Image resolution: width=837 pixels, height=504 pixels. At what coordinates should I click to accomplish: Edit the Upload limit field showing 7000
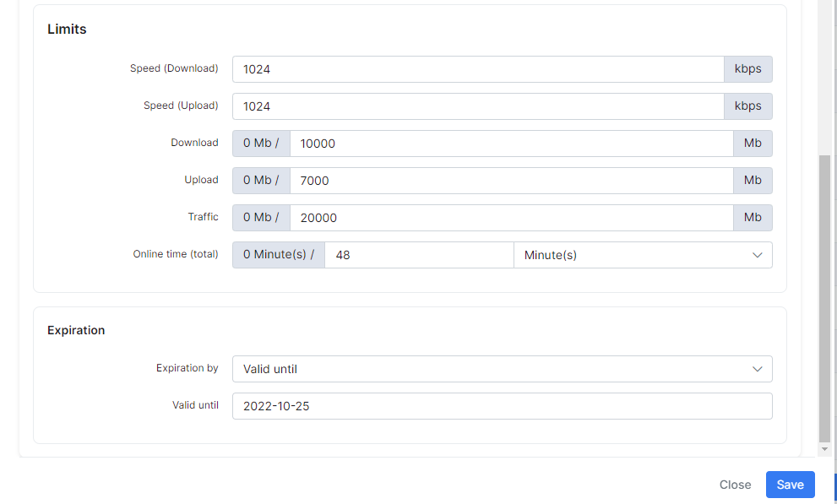point(511,181)
